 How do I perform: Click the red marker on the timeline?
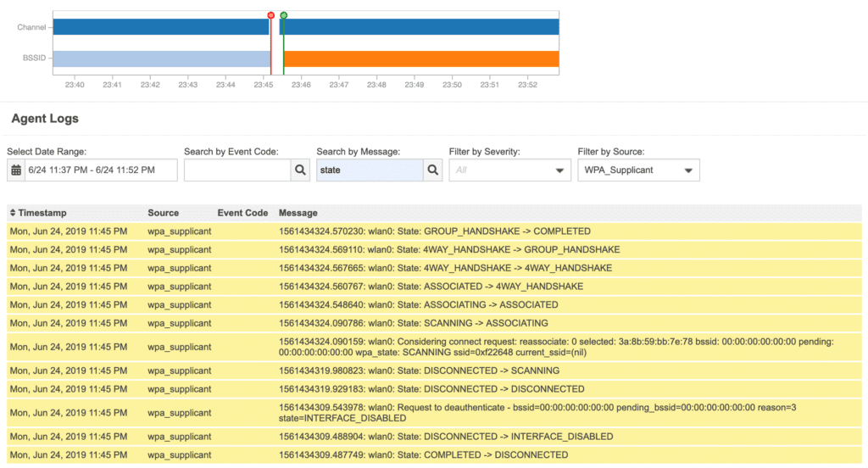pyautogui.click(x=270, y=15)
